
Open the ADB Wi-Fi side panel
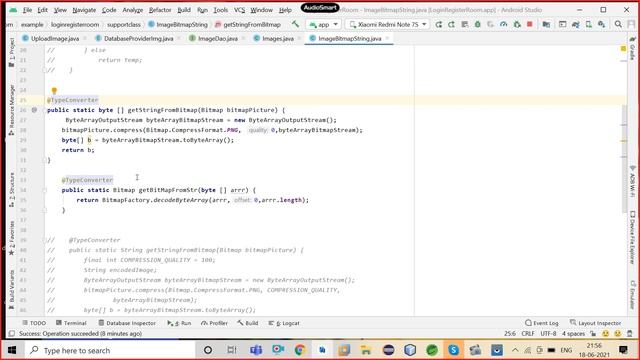tap(632, 182)
